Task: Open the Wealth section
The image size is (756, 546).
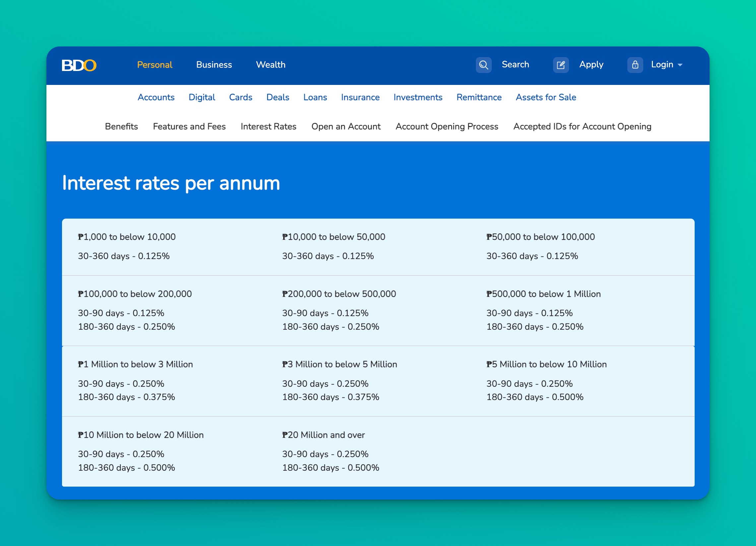Action: pyautogui.click(x=271, y=65)
